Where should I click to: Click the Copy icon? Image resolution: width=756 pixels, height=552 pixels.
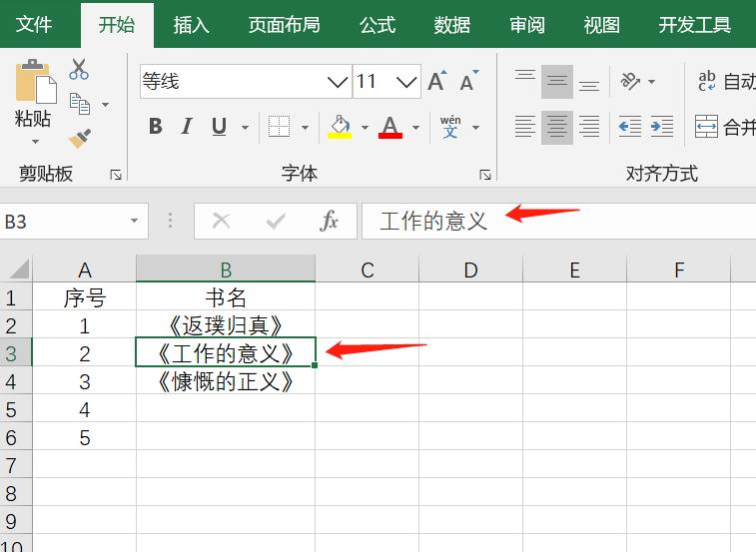click(80, 104)
